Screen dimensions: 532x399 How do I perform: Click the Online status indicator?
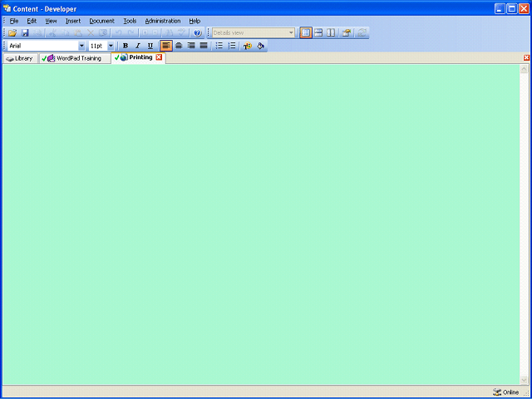(x=506, y=392)
